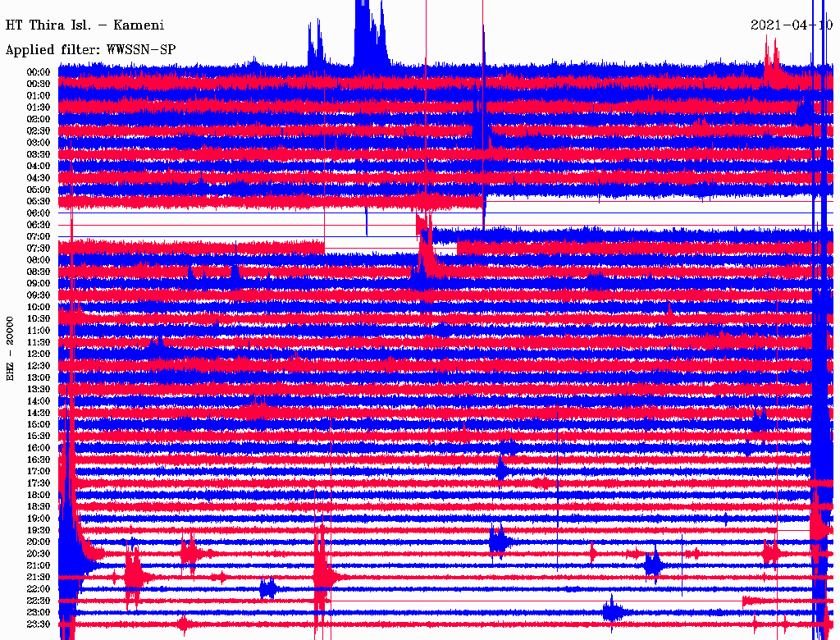Click the '02:30' time label
Image resolution: width=840 pixels, height=640 pixels.
point(39,131)
